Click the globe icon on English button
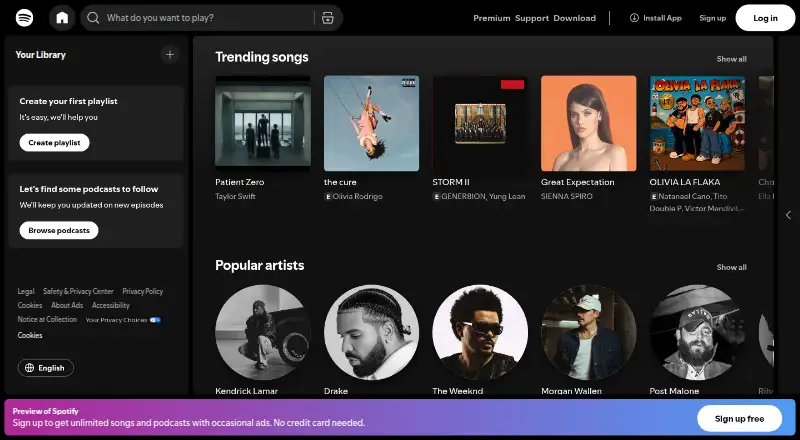 tap(30, 368)
